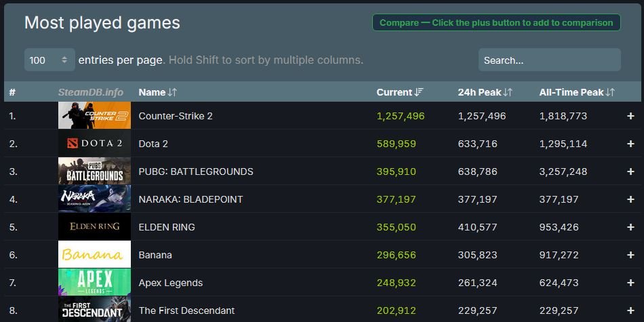Click the Search input field
Viewport: 644px width, 322px height.
pos(550,60)
